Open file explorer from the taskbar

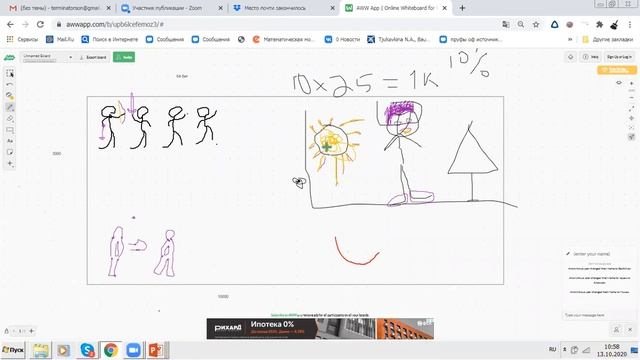[41, 350]
